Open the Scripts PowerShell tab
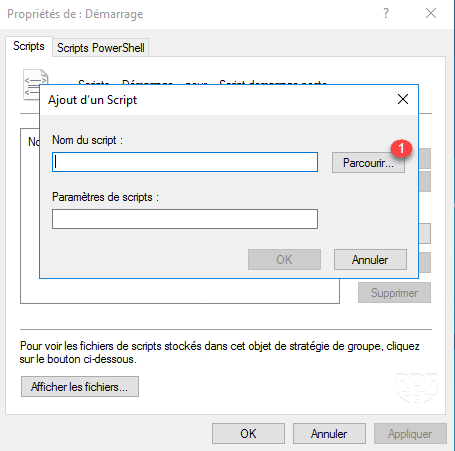 click(x=101, y=48)
